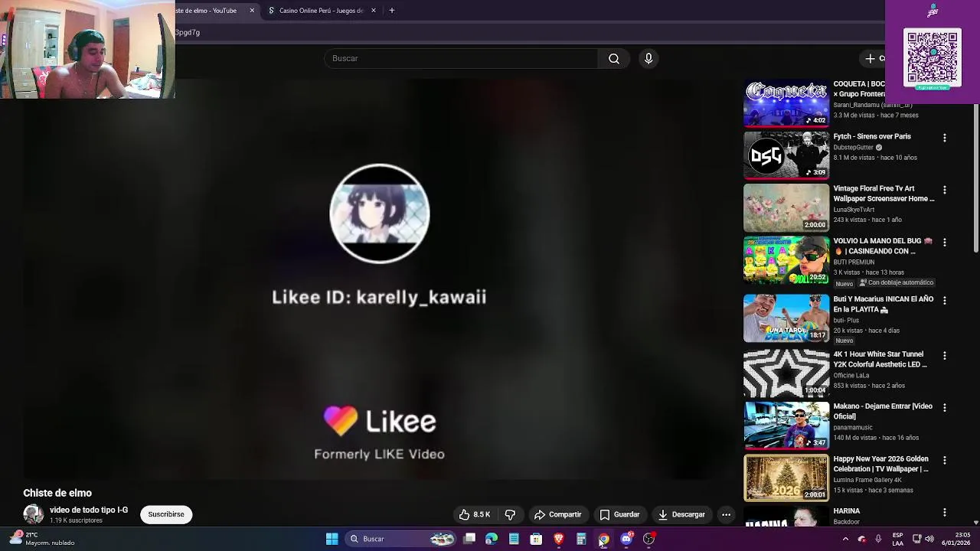Open a new browser tab with plus

pos(392,11)
